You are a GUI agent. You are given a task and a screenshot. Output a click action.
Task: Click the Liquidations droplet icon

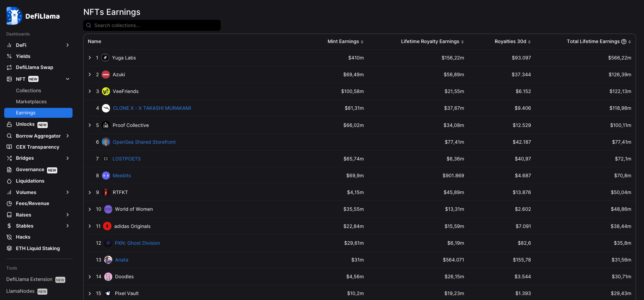pyautogui.click(x=9, y=181)
